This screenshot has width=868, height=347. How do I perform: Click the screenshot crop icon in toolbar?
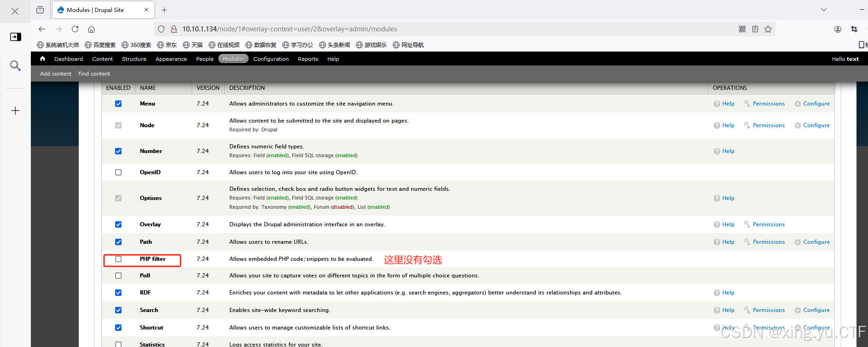(x=854, y=29)
